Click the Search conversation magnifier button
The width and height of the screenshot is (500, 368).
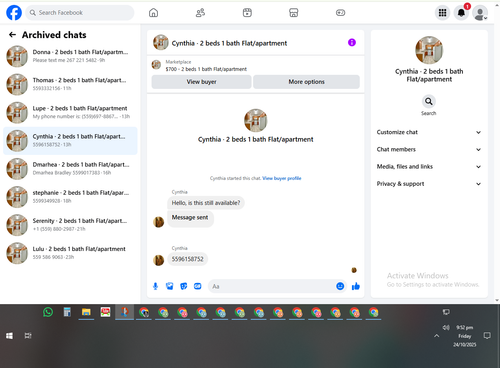click(x=429, y=101)
